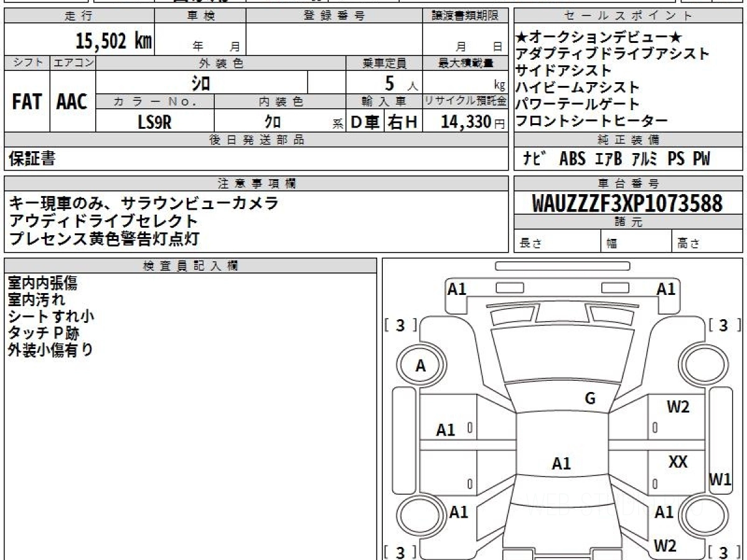Screen dimensions: 747x560
Task: Click the 最大積載量 header
Action: pos(466,63)
